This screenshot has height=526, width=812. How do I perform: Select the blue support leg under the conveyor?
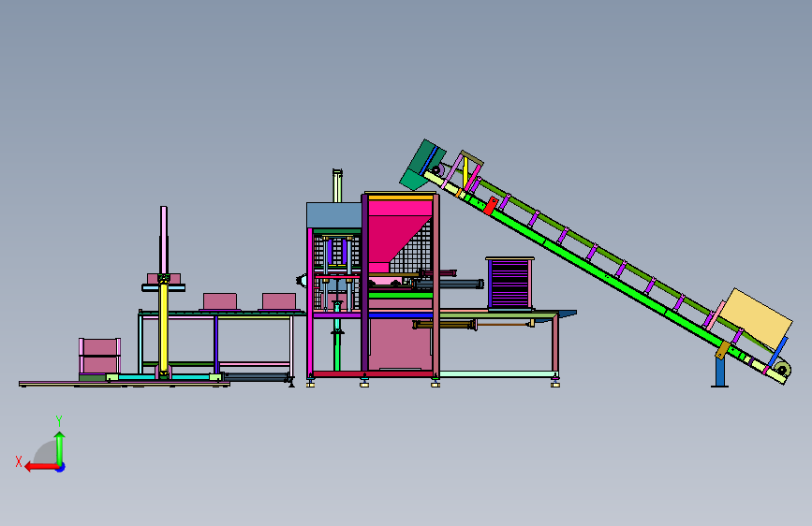pyautogui.click(x=720, y=372)
